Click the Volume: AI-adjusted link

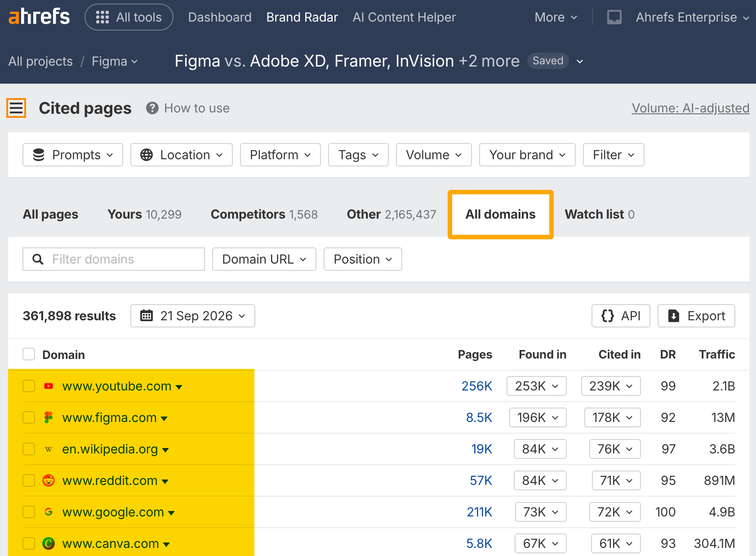[x=690, y=108]
